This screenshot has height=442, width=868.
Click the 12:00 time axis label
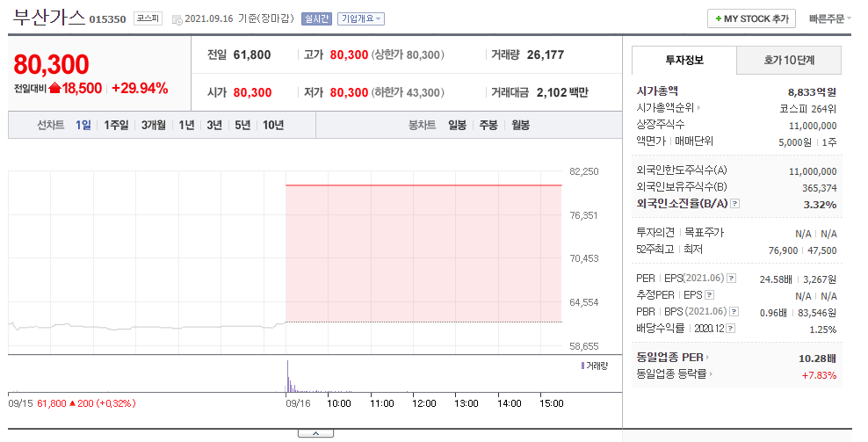[x=424, y=403]
